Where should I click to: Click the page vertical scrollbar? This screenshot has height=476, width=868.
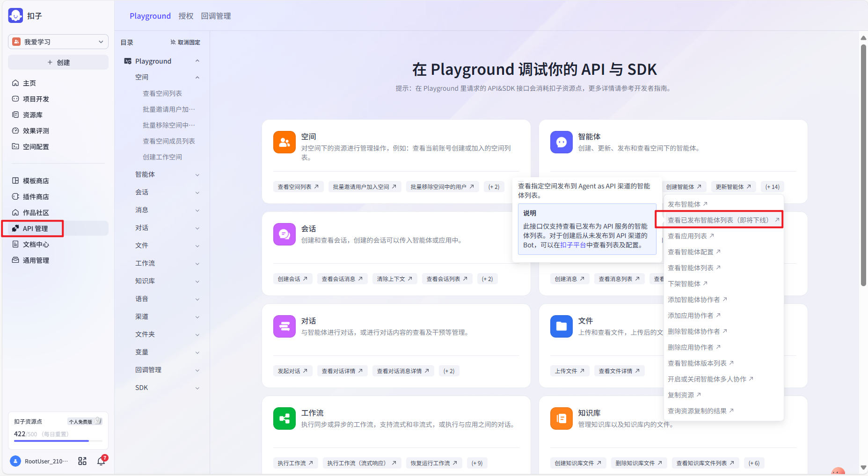point(863,165)
